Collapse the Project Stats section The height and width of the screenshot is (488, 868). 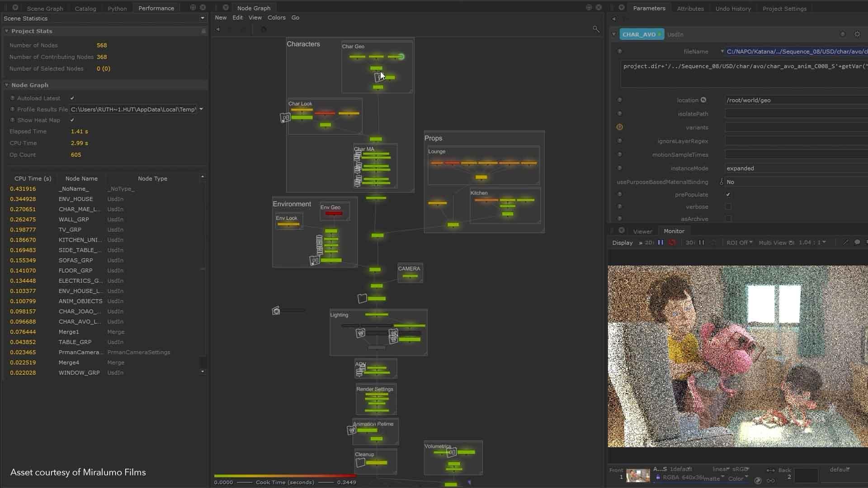pyautogui.click(x=7, y=31)
